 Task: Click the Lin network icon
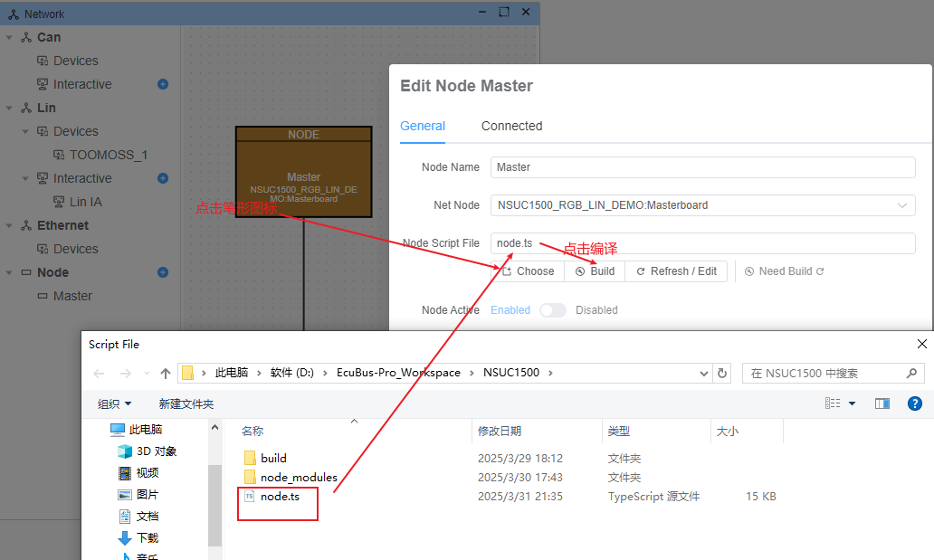26,108
